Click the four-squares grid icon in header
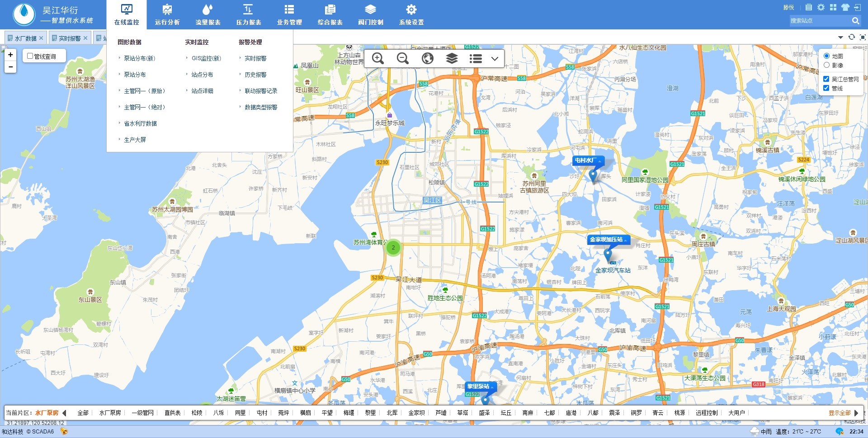Viewport: 868px width, 438px height. (833, 7)
